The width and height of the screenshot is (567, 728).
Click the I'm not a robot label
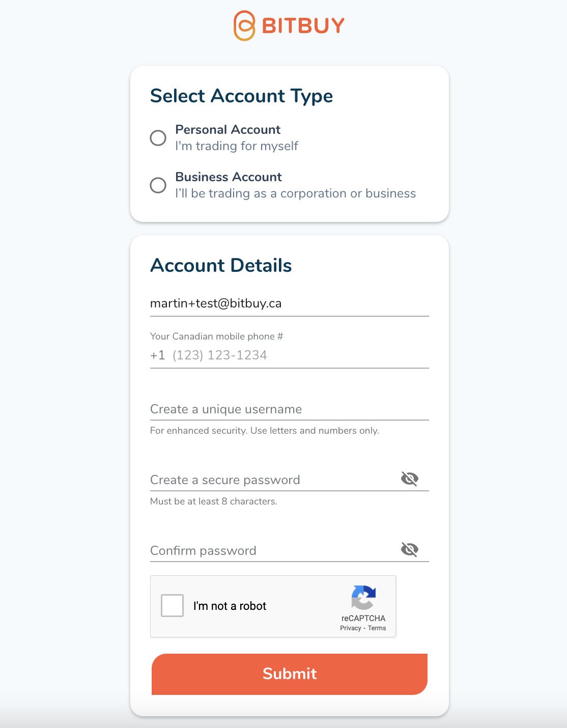click(230, 606)
